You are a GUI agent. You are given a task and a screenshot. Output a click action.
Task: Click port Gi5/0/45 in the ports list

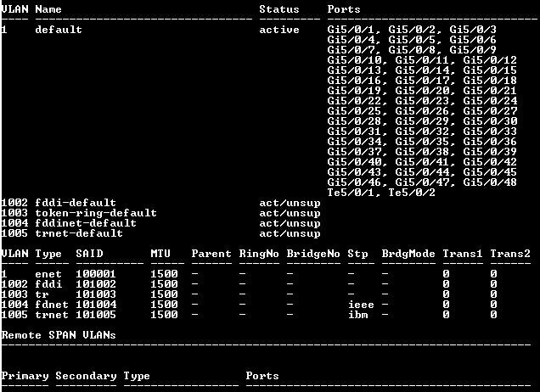(x=490, y=172)
